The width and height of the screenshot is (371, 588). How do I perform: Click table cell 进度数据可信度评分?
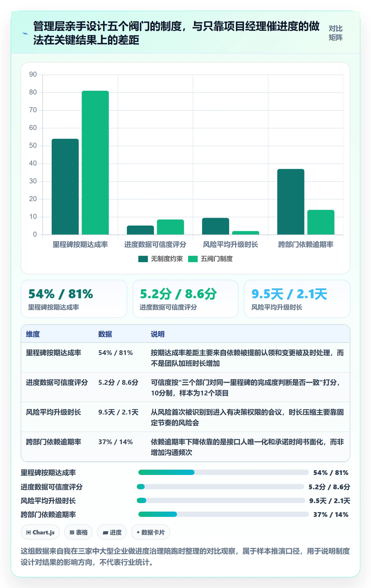coord(57,382)
